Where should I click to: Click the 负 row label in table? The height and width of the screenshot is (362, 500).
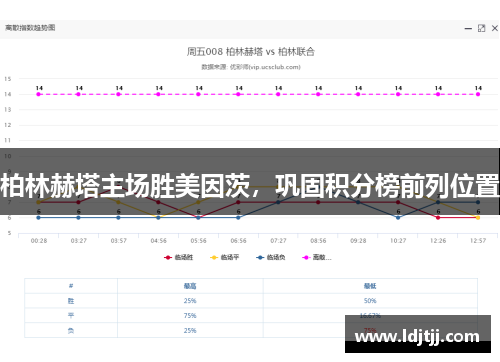[71, 330]
